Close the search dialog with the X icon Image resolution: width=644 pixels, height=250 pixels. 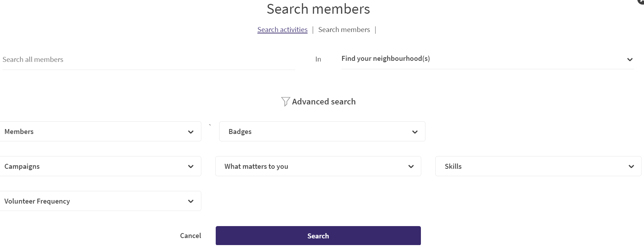point(641,2)
